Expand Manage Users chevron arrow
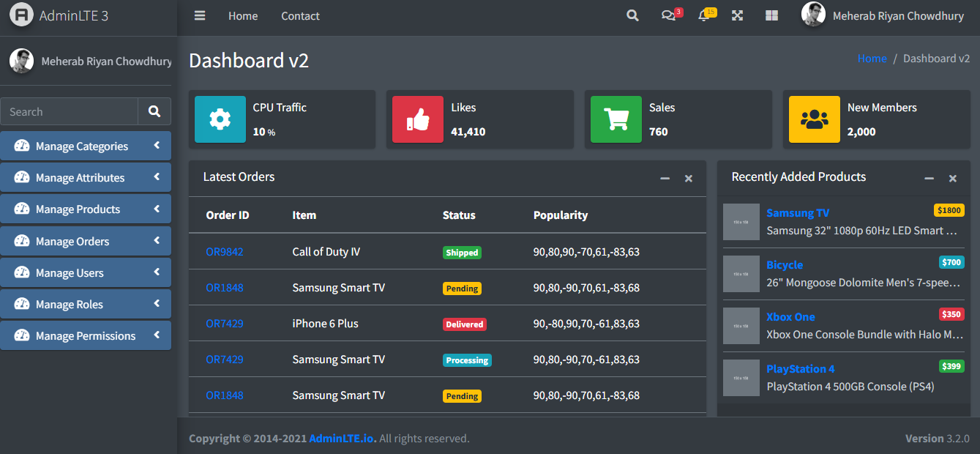Screen dimensions: 980x454 click(x=157, y=272)
